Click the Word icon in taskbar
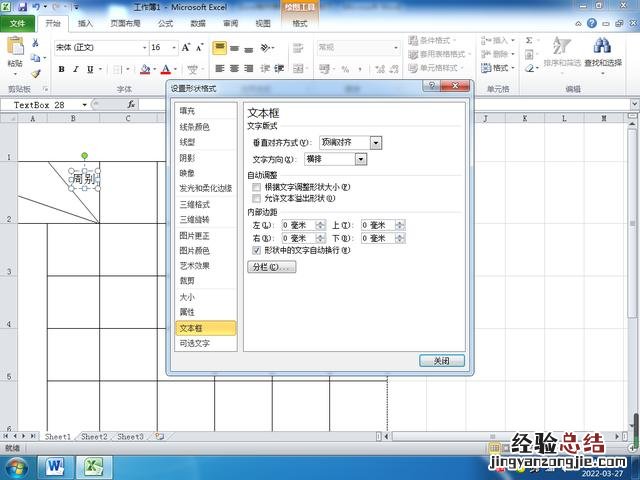The width and height of the screenshot is (640, 480). pyautogui.click(x=56, y=466)
